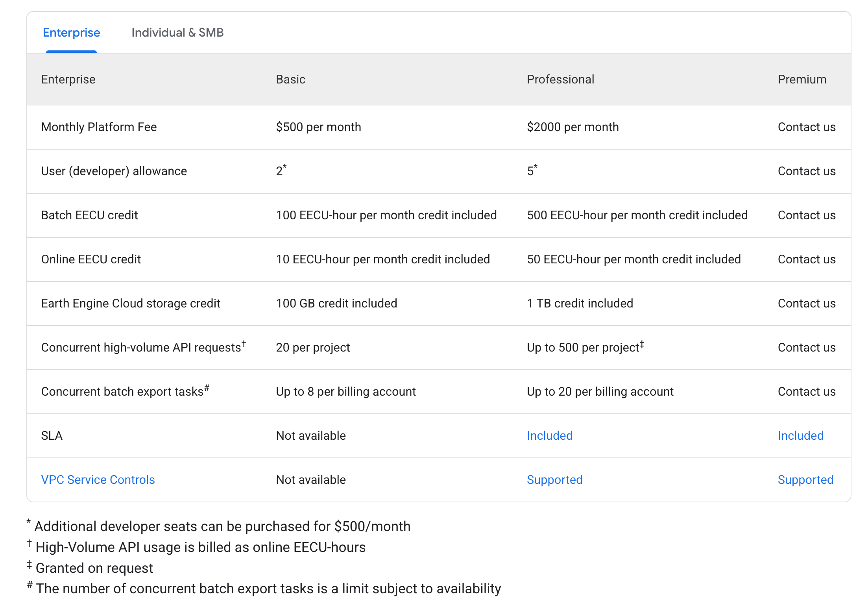Select the "1 TB credit included" cell
Image resolution: width=868 pixels, height=611 pixels.
click(580, 303)
